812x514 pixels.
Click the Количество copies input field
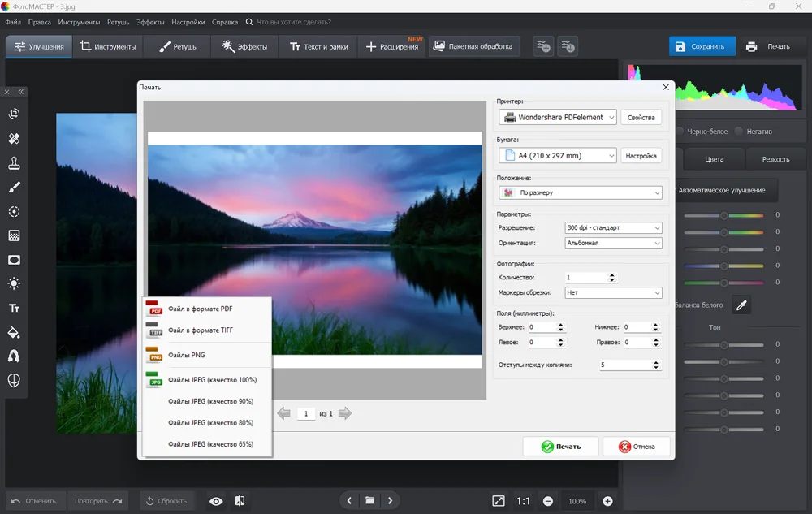click(x=585, y=277)
